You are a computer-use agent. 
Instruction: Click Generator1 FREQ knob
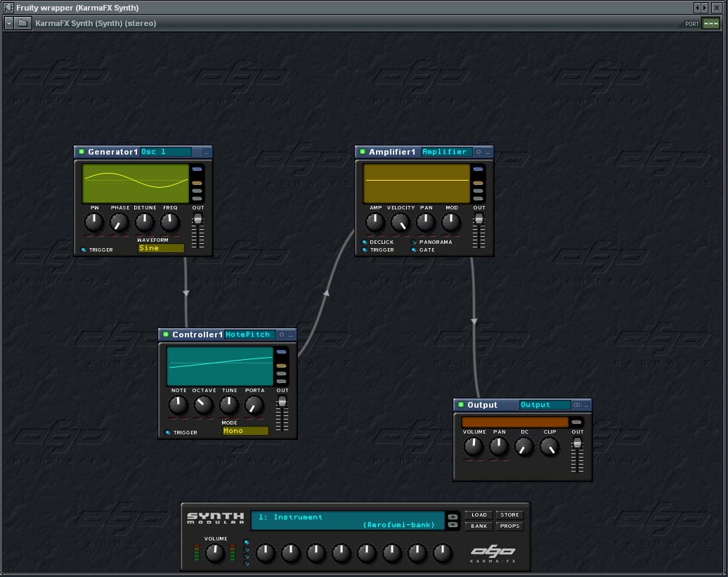coord(170,222)
